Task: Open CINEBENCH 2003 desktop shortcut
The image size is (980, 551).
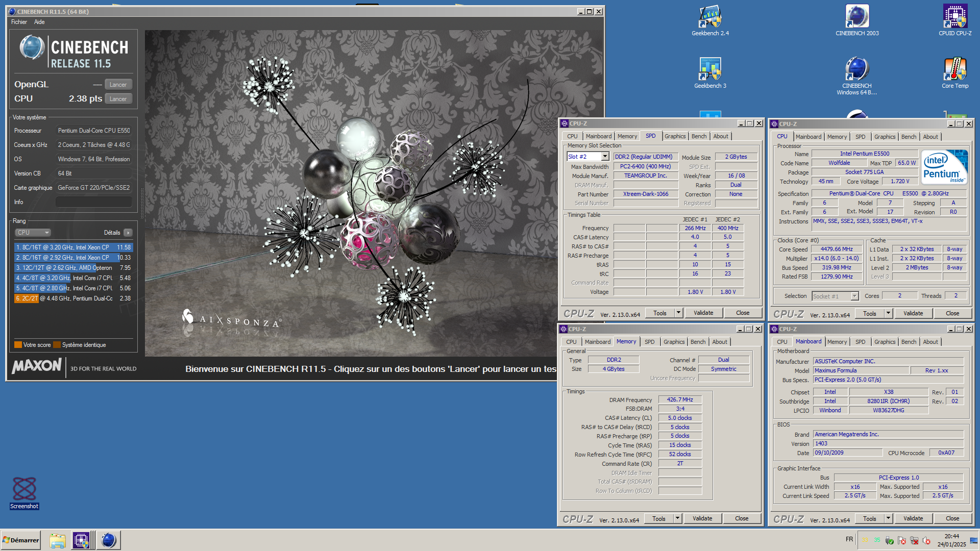Action: coord(857,21)
